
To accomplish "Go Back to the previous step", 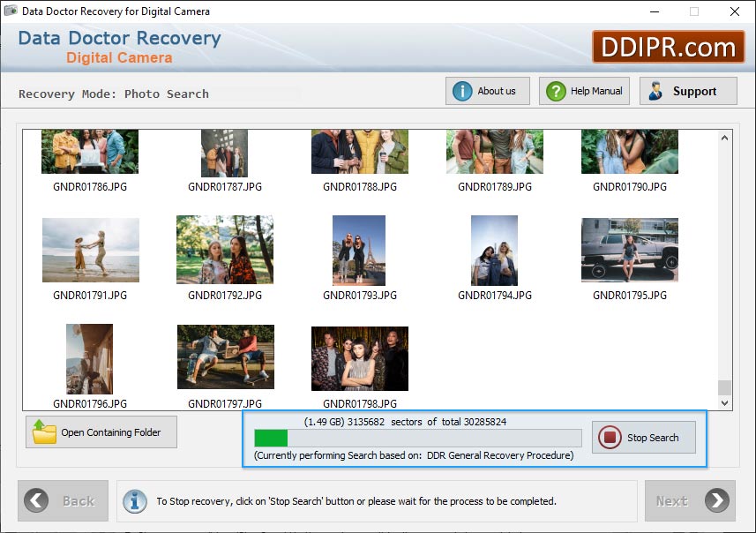I will 64,500.
